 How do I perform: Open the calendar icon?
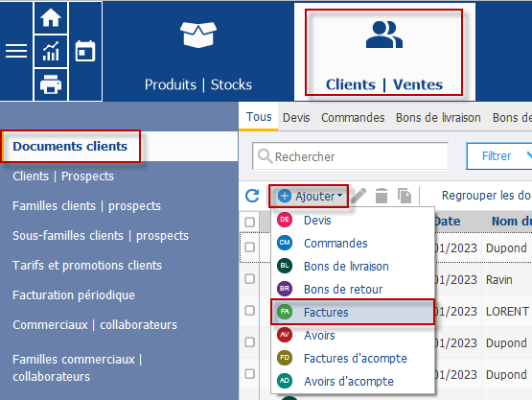pyautogui.click(x=85, y=51)
